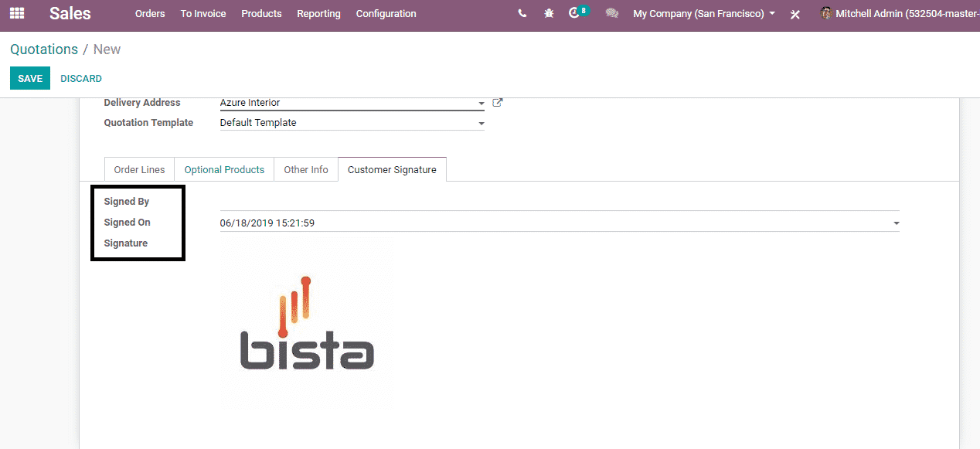Open My Company (San Francisco) switcher

pyautogui.click(x=703, y=14)
